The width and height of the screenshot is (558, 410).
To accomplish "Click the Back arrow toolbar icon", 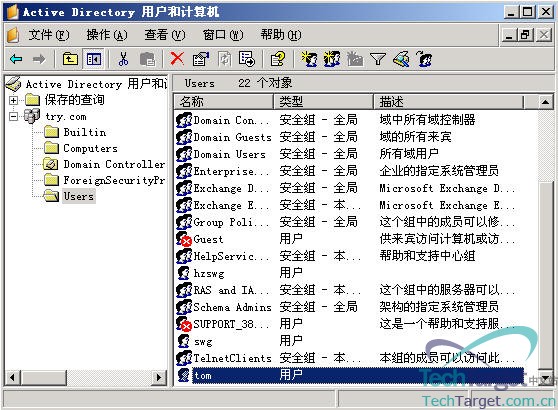I will [x=16, y=59].
